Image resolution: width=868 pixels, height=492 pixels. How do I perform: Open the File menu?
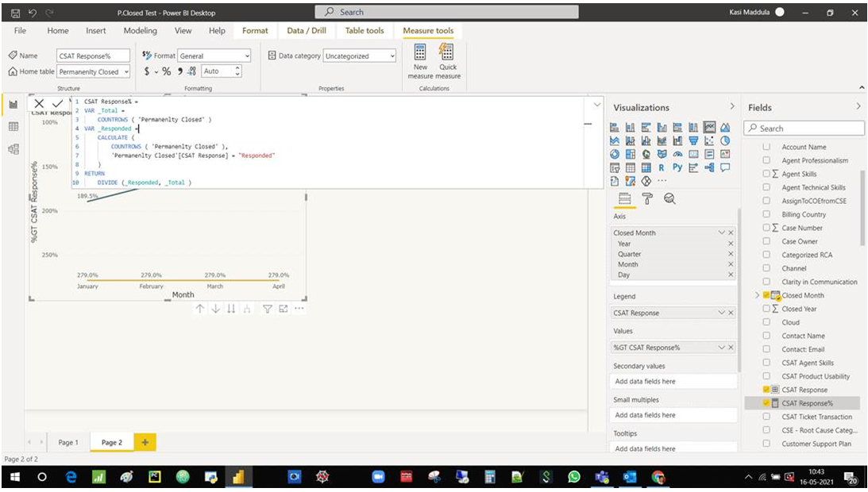[20, 31]
